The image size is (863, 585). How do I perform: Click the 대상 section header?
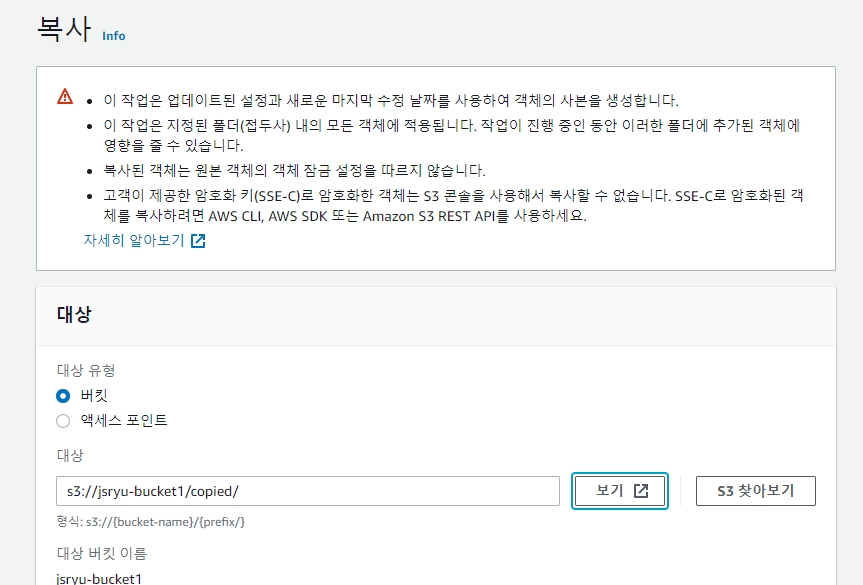coord(74,315)
